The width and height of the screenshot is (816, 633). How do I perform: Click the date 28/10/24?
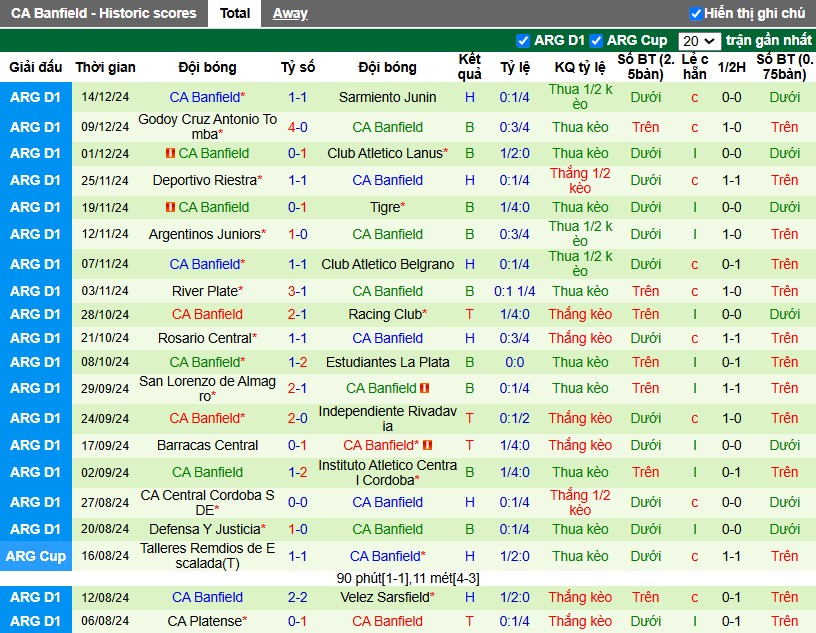coord(105,315)
